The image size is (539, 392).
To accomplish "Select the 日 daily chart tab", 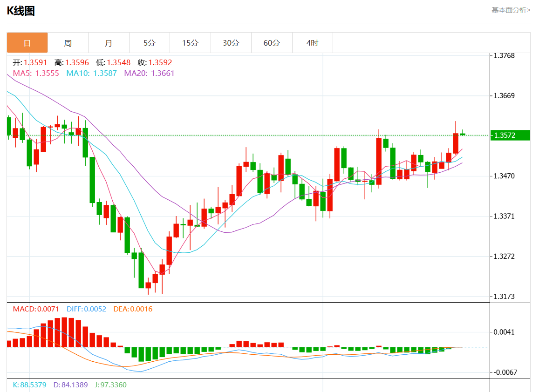I will 27,43.
